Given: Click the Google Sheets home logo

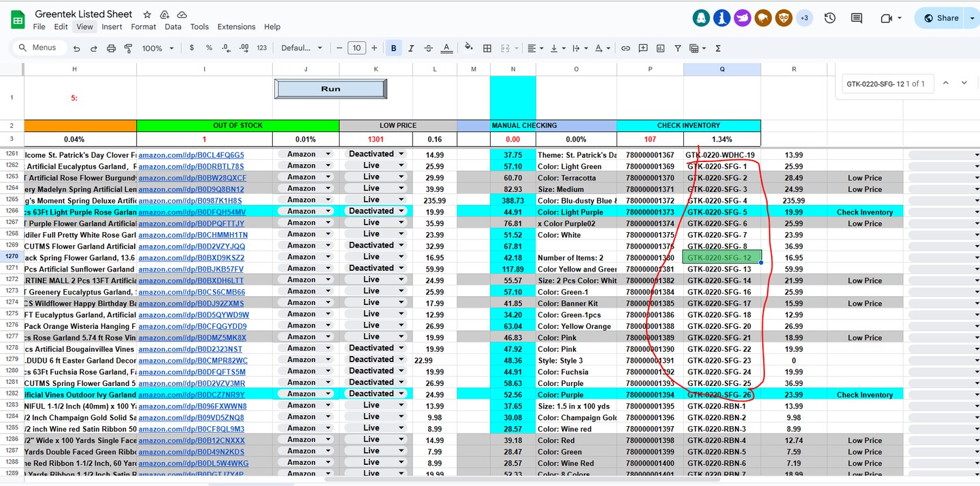Looking at the screenshot, I should pos(18,19).
